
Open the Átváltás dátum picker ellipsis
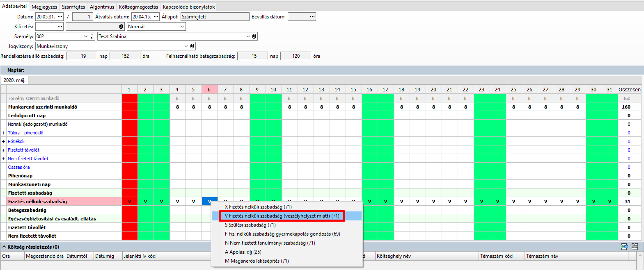tap(156, 17)
